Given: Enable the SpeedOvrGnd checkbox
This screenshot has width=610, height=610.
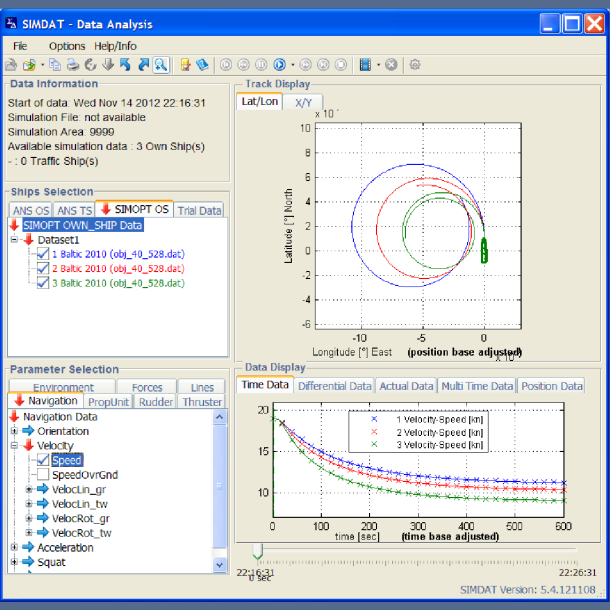Looking at the screenshot, I should [43, 475].
